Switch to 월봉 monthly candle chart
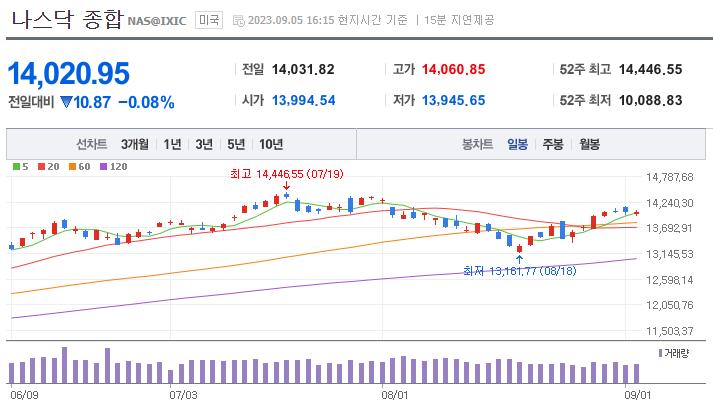713x409 pixels. (x=589, y=145)
